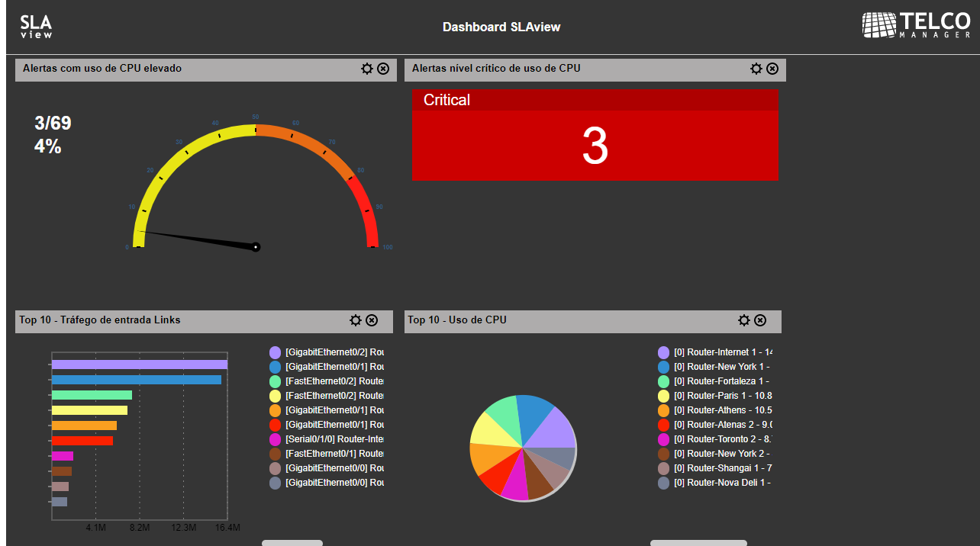980x546 pixels.
Task: Open settings for "Top 10 - Uso de CPU" widget
Action: (743, 320)
